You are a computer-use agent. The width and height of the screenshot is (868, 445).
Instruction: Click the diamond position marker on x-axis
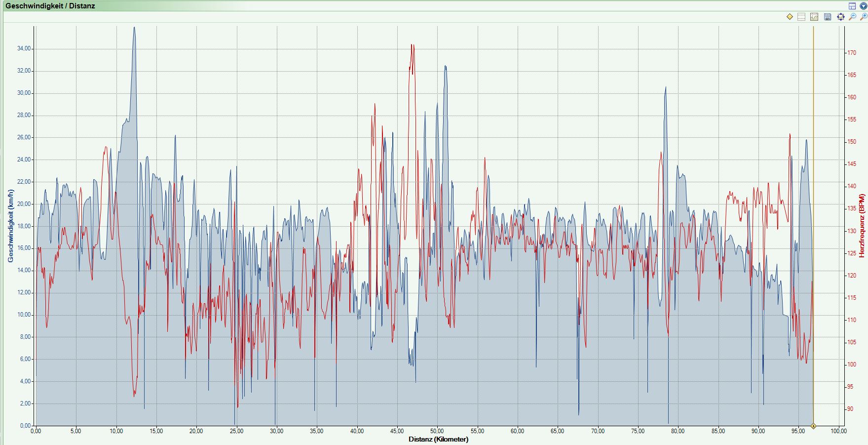813,426
